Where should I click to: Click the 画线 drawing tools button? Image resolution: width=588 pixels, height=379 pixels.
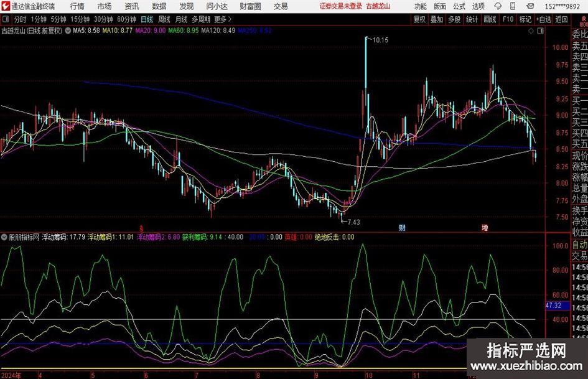tap(490, 19)
